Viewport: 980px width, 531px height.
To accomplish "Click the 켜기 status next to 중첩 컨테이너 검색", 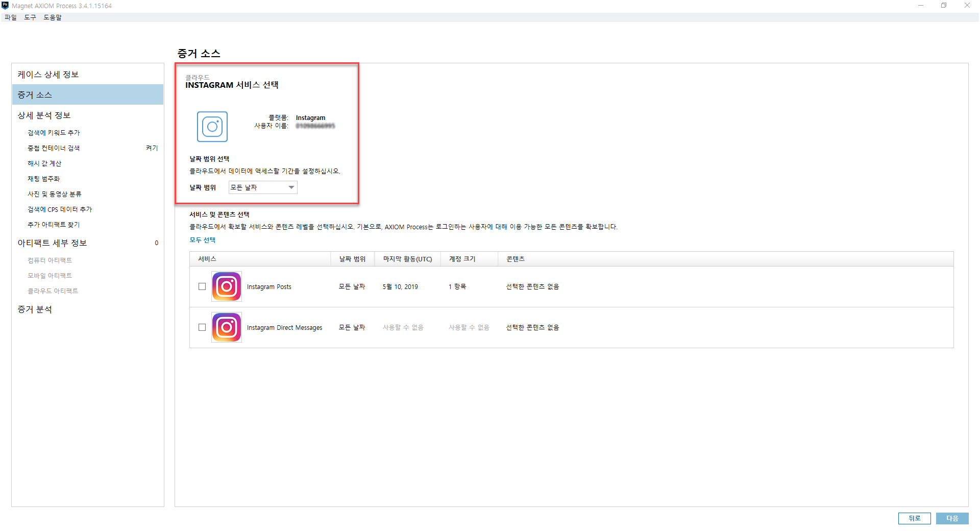I will pyautogui.click(x=152, y=148).
